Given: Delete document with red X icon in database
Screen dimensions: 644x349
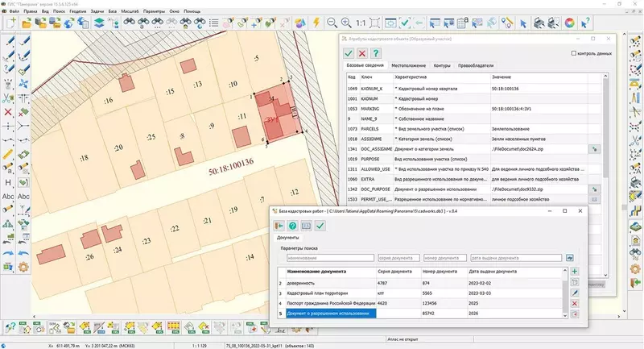Looking at the screenshot, I should [x=575, y=303].
